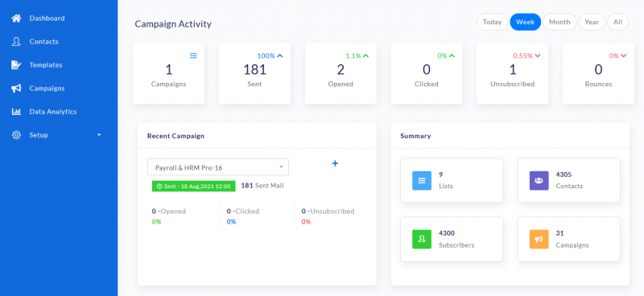Click the green Sent - 18 Aug,2021 badge
Image resolution: width=644 pixels, height=296 pixels.
[x=193, y=186]
